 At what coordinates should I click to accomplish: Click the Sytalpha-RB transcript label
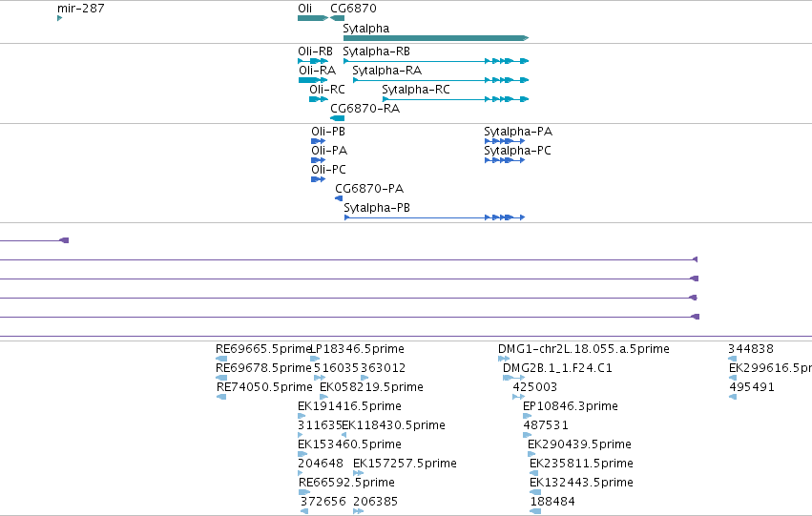(377, 52)
